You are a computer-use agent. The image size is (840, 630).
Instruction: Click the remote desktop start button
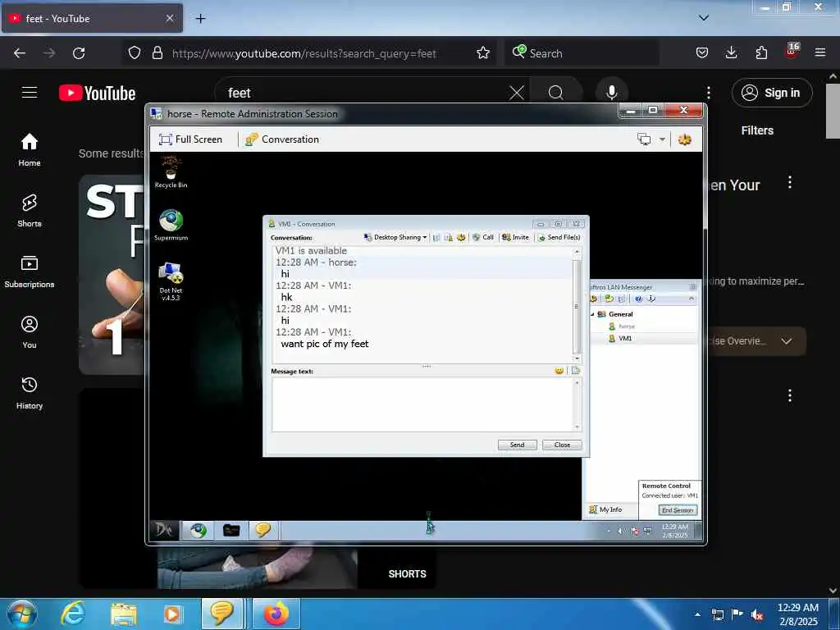164,530
